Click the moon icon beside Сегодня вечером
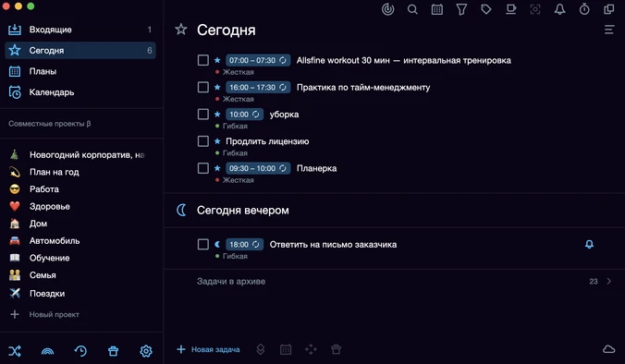625x364 pixels. tap(181, 210)
